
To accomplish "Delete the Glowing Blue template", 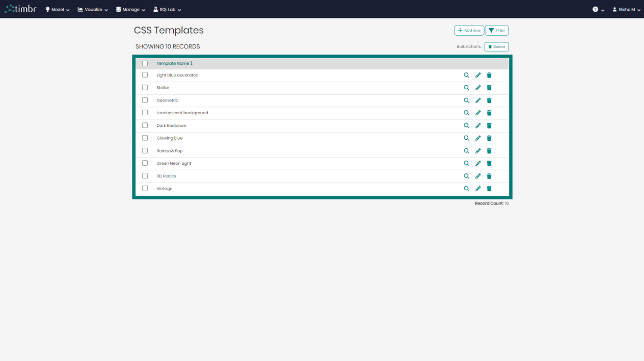I will (489, 138).
